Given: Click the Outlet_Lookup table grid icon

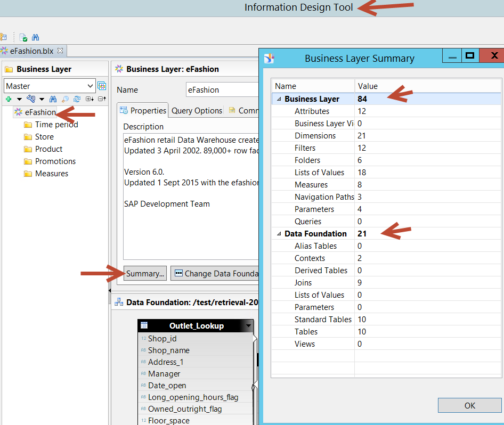Looking at the screenshot, I should 144,325.
